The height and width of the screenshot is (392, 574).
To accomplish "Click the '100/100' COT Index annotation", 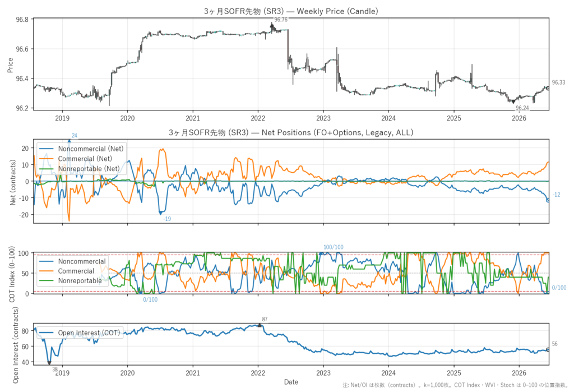I will [334, 247].
